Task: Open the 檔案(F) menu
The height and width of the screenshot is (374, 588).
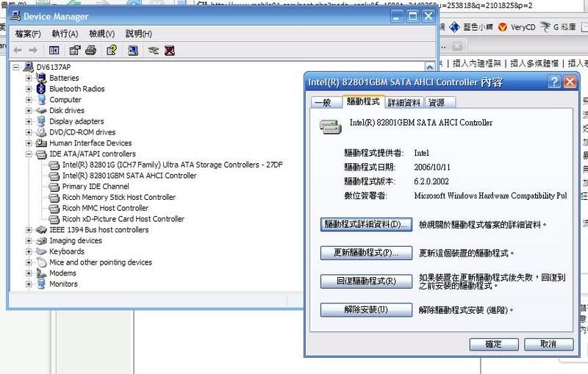Action: click(28, 34)
